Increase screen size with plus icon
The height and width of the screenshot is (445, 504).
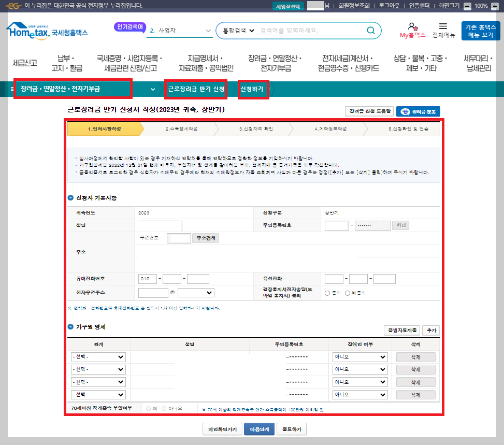click(x=495, y=6)
